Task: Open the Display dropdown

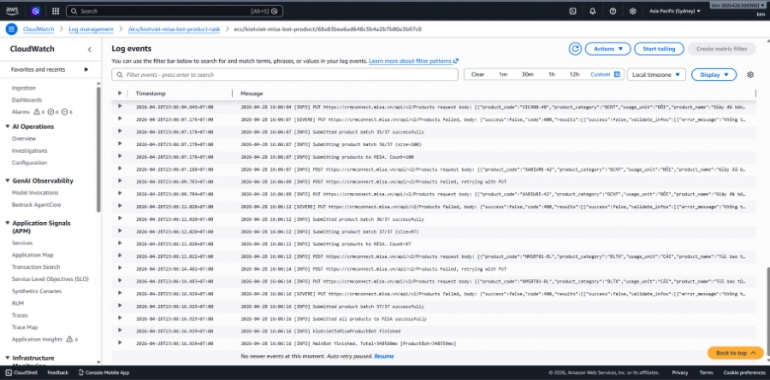Action: pos(714,75)
